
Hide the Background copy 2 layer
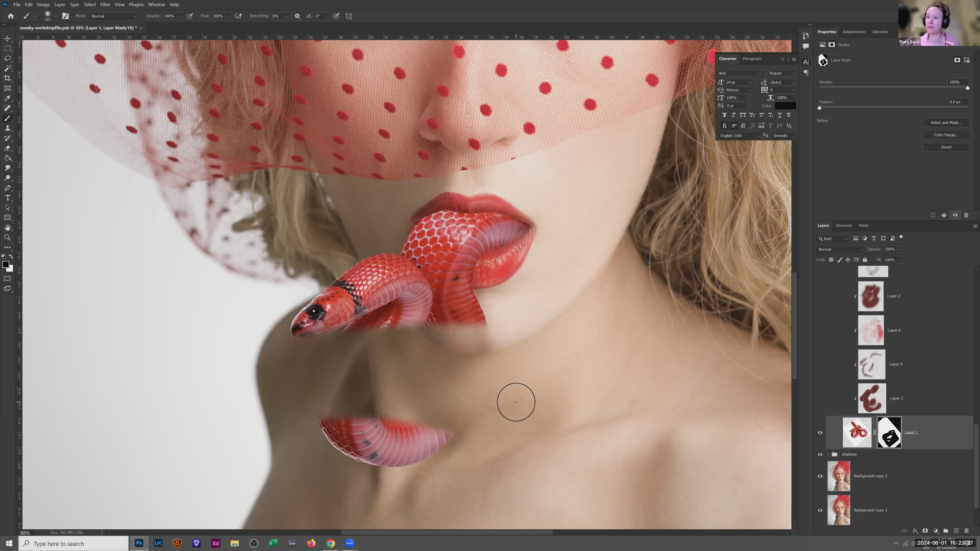coord(820,476)
